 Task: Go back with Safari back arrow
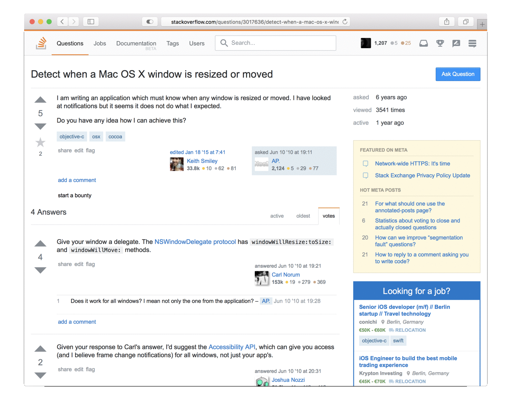coord(62,22)
